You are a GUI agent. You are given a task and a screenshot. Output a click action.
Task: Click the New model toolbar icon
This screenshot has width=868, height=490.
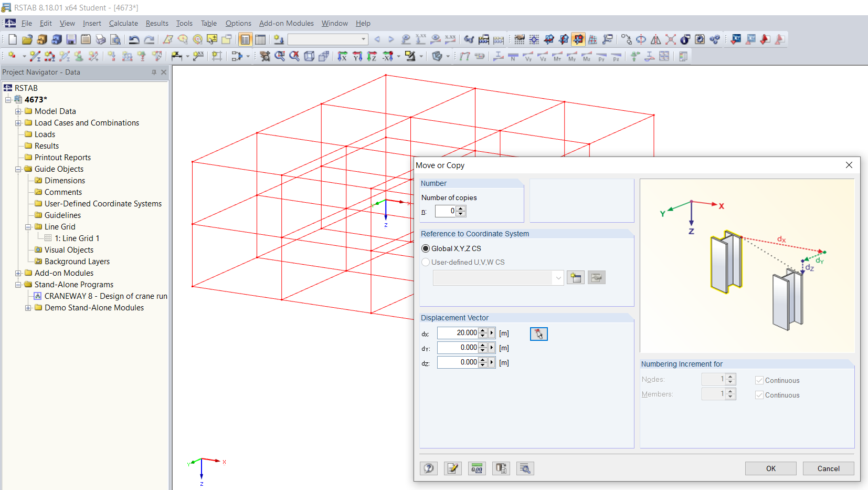point(13,39)
